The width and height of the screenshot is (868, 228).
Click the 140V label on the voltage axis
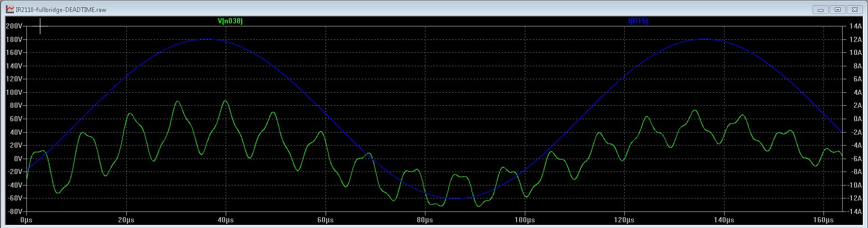click(13, 66)
